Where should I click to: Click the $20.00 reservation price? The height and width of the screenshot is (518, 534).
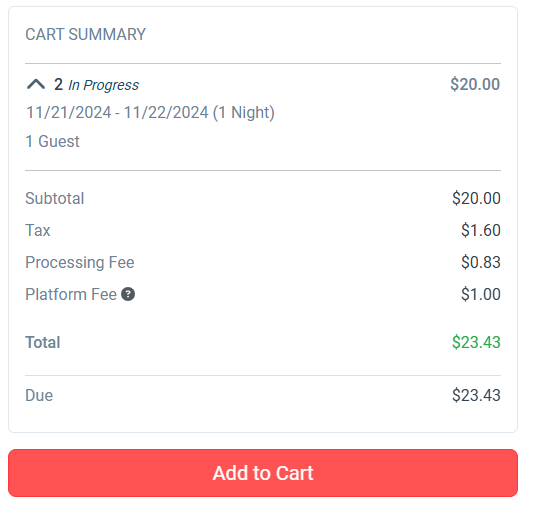[475, 84]
